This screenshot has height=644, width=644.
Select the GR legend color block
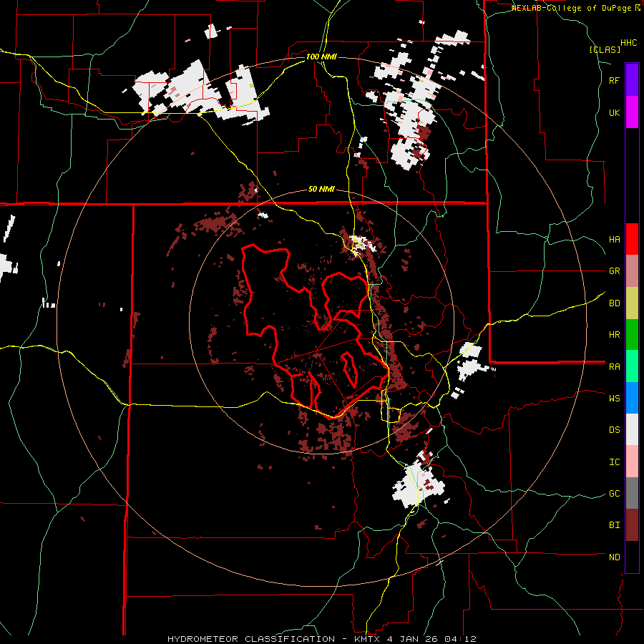632,271
